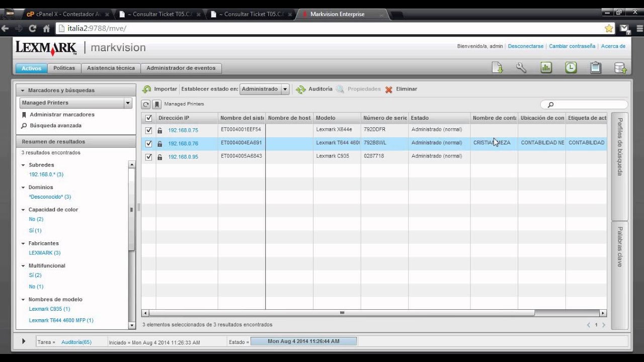
Task: Click the CONTABILIDAD asset tag cell
Action: tap(586, 143)
